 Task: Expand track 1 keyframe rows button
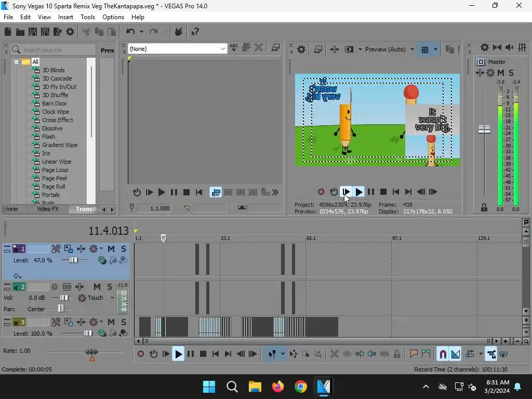click(x=17, y=276)
